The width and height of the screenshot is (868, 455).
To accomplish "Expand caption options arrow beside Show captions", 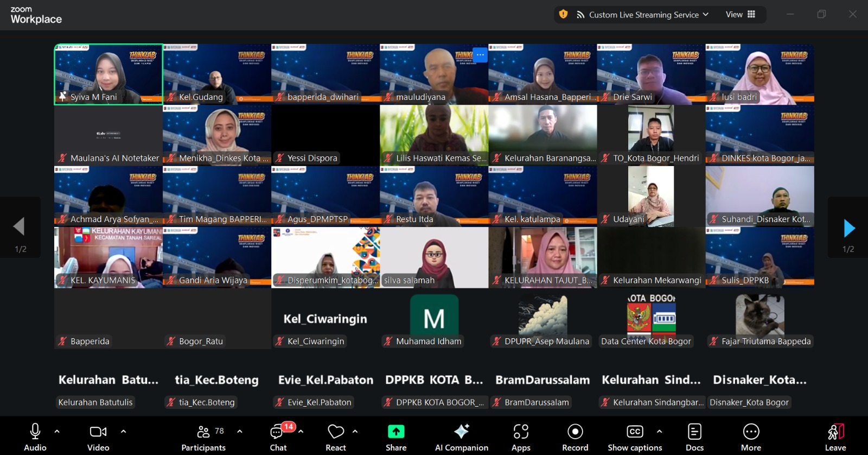I will (x=659, y=432).
